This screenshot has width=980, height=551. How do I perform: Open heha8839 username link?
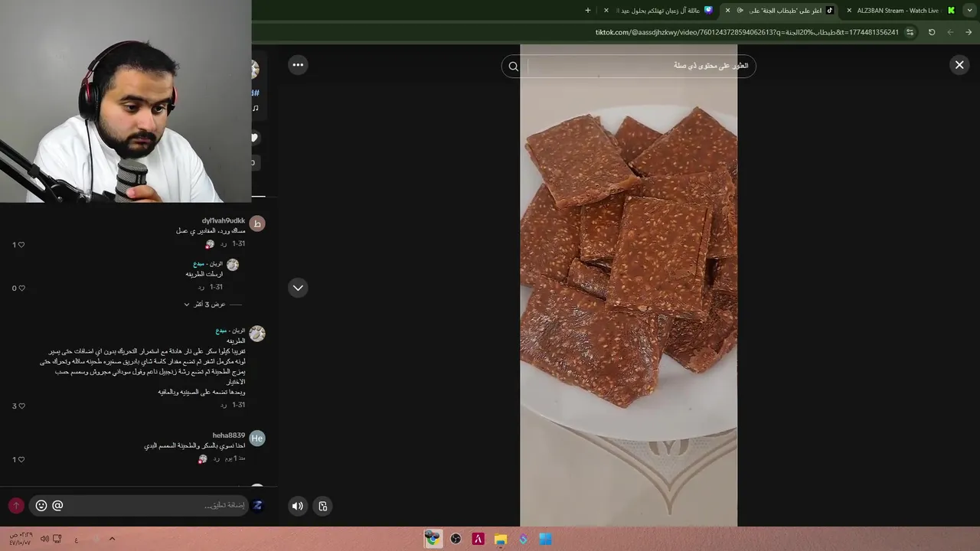point(229,435)
